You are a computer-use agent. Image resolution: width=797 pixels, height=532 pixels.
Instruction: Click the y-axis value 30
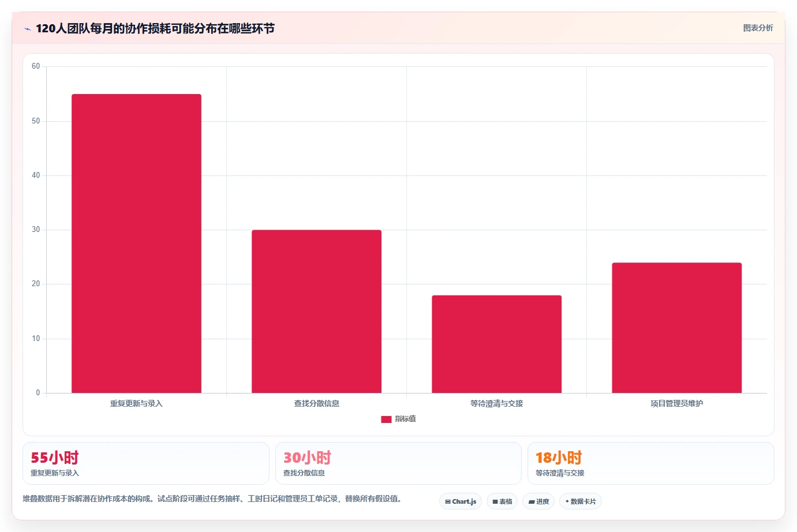[36, 230]
